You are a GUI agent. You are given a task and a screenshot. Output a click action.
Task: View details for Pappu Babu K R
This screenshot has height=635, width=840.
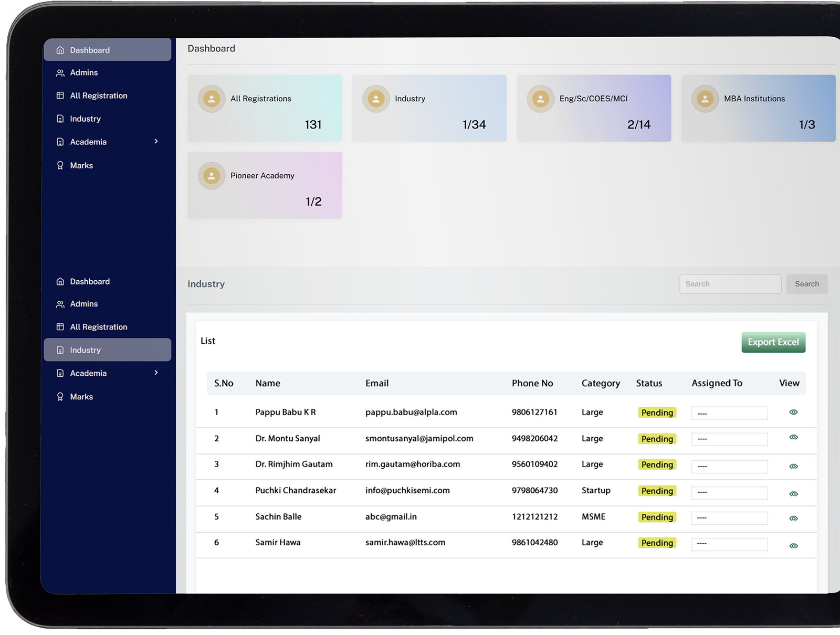click(793, 412)
